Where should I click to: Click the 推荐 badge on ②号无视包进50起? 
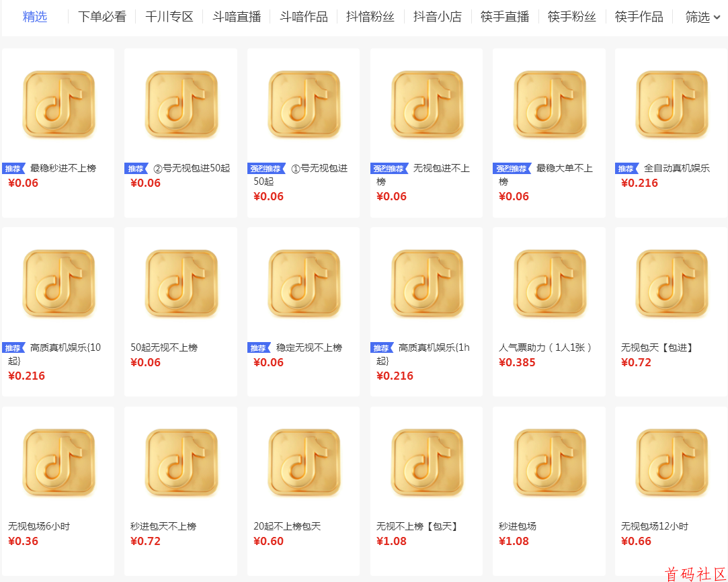pyautogui.click(x=136, y=169)
